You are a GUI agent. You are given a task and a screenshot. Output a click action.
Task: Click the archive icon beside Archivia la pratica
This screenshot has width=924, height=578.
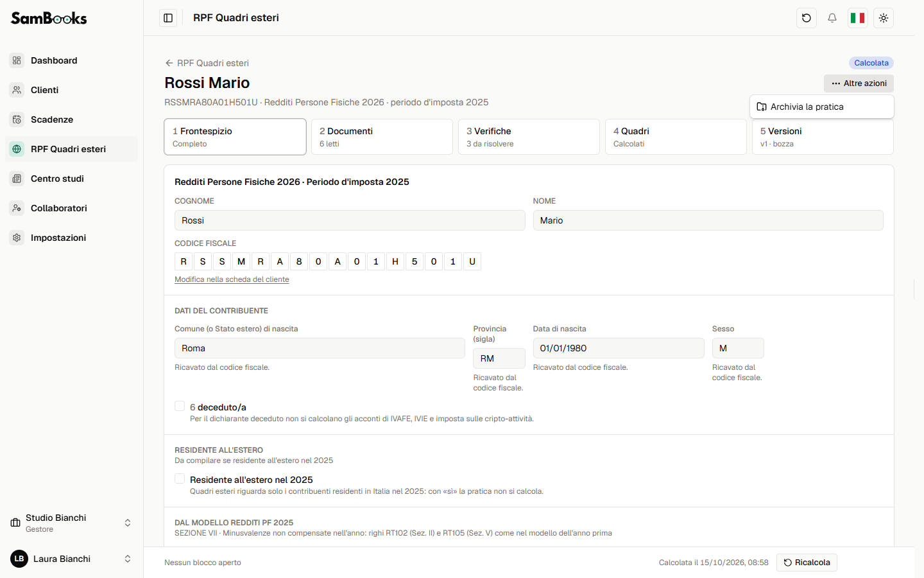click(762, 107)
